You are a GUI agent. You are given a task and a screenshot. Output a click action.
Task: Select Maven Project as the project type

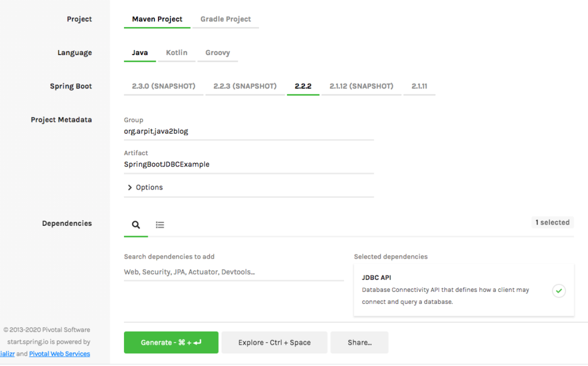click(157, 18)
